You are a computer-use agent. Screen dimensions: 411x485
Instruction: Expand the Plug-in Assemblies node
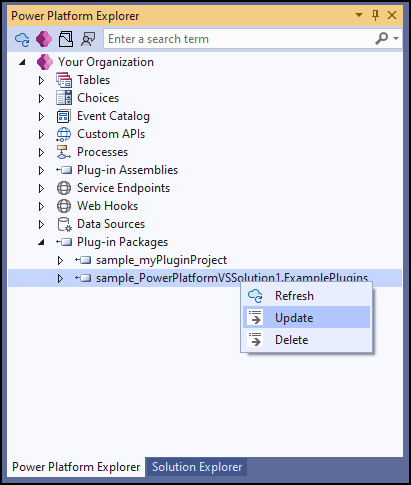point(41,170)
